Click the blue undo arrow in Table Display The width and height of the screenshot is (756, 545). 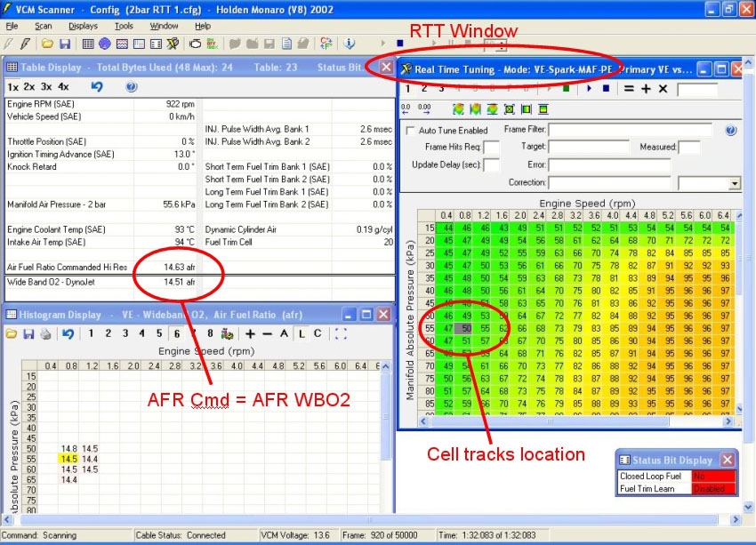click(97, 87)
